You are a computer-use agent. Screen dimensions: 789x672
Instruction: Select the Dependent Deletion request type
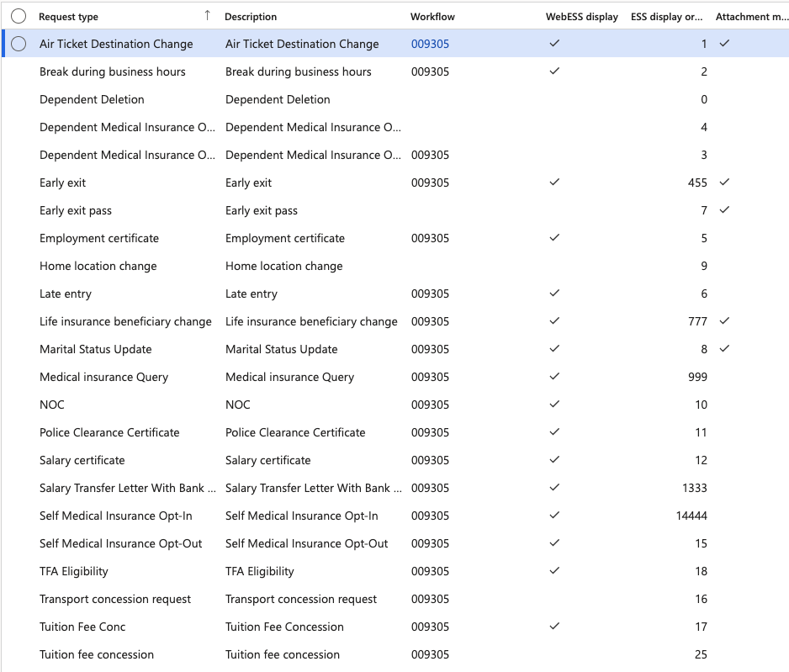pyautogui.click(x=92, y=99)
